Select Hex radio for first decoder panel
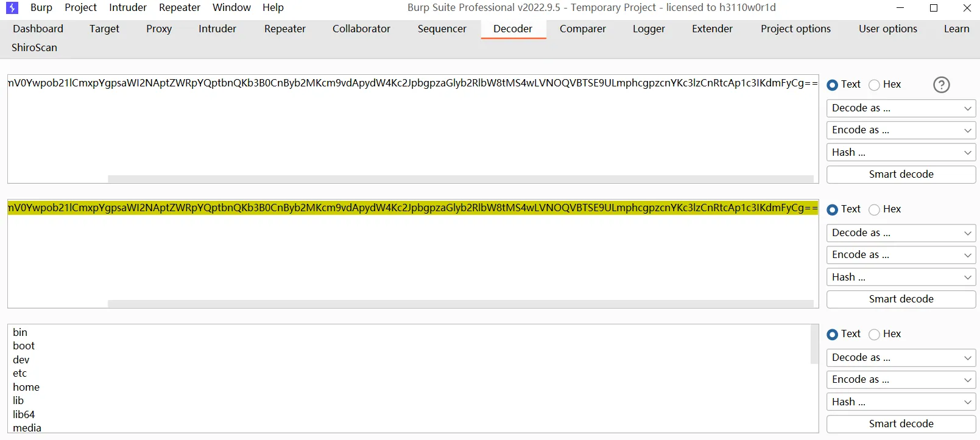Viewport: 980px width, 440px height. pyautogui.click(x=874, y=85)
